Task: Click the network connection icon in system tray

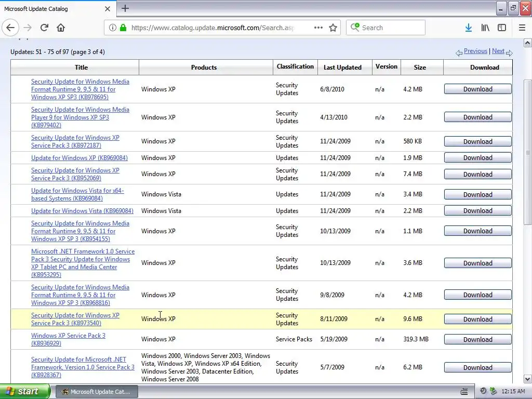Action: tap(493, 391)
